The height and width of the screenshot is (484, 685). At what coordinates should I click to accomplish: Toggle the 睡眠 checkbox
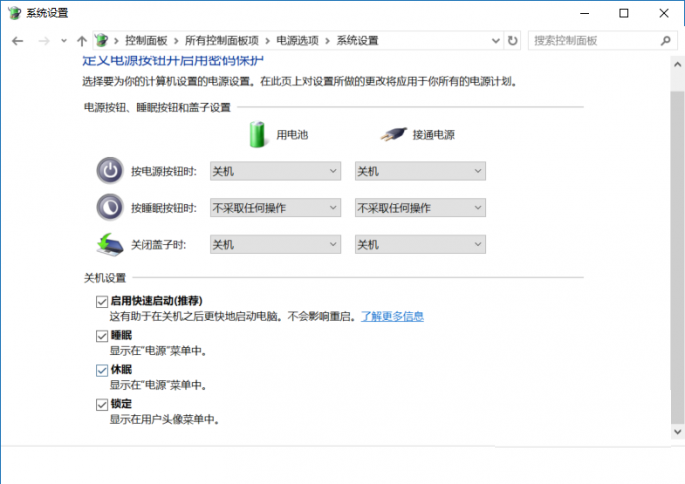[x=102, y=336]
